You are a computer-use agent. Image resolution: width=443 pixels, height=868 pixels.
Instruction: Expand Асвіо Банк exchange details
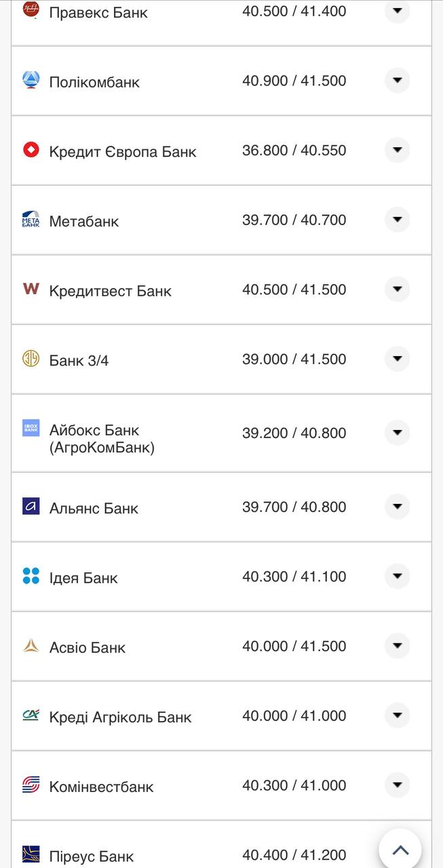pos(398,646)
